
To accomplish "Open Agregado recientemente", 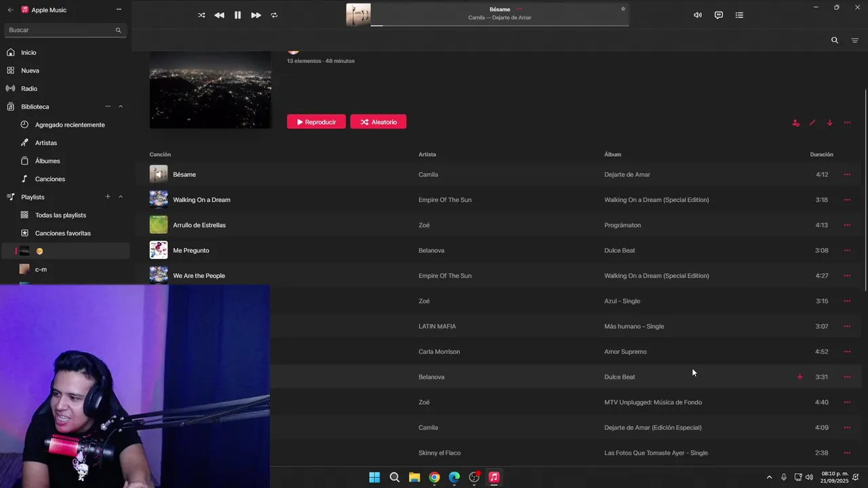I will tap(70, 125).
